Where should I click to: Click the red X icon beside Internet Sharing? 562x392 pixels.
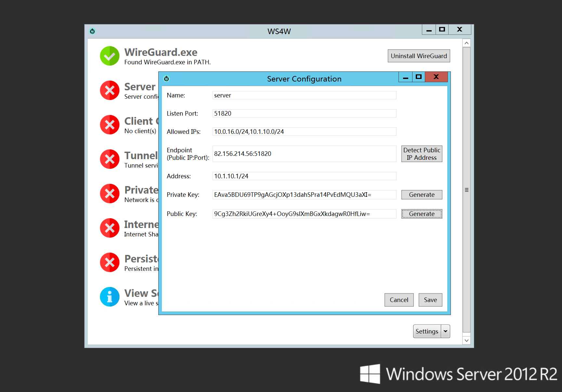pos(110,228)
